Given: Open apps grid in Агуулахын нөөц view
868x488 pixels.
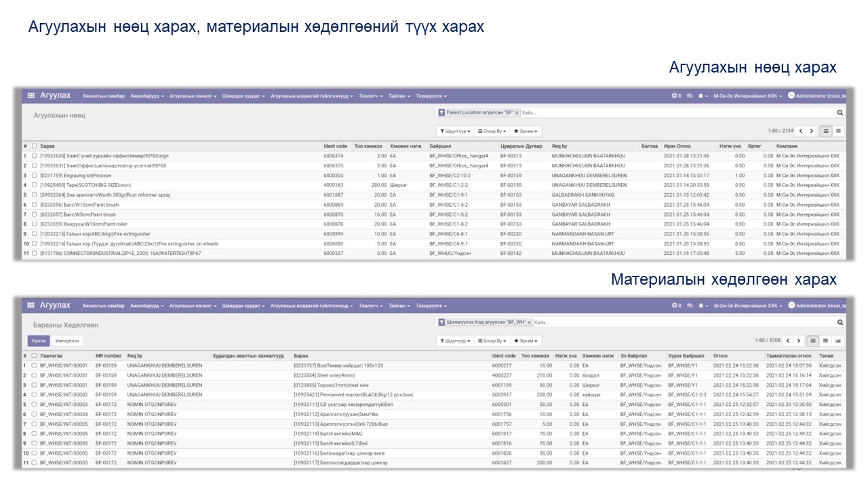Looking at the screenshot, I should [x=31, y=96].
